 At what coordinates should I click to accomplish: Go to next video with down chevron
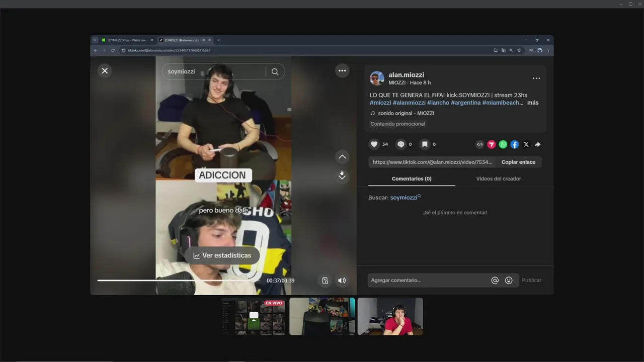coord(342,176)
